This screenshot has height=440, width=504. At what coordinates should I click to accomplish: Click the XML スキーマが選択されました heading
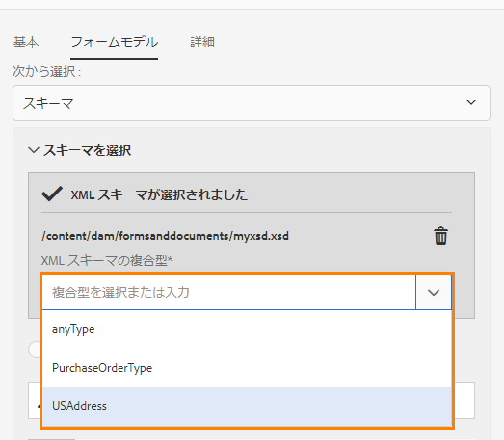159,194
